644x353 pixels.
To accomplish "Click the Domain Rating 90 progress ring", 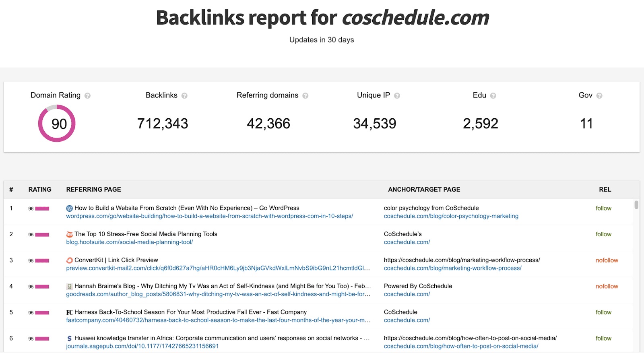I will (57, 124).
